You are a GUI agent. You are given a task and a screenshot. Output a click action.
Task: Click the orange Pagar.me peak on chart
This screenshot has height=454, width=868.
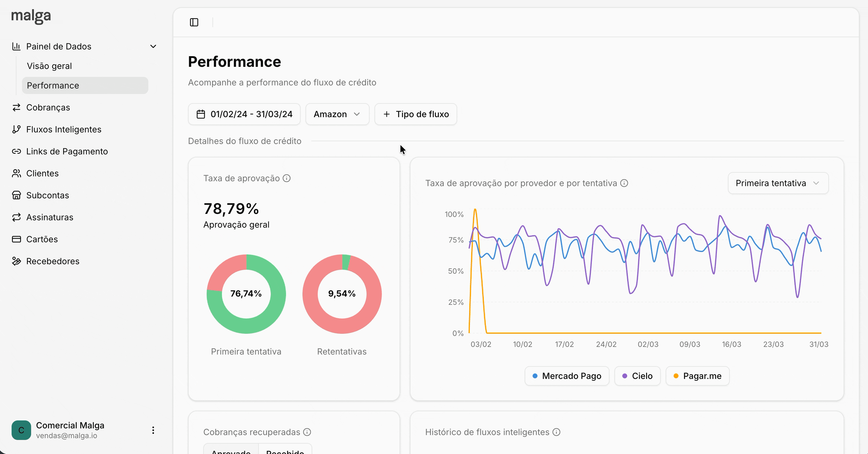(x=475, y=210)
